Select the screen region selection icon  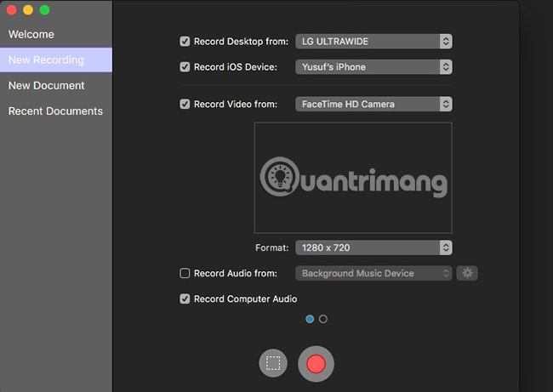273,364
